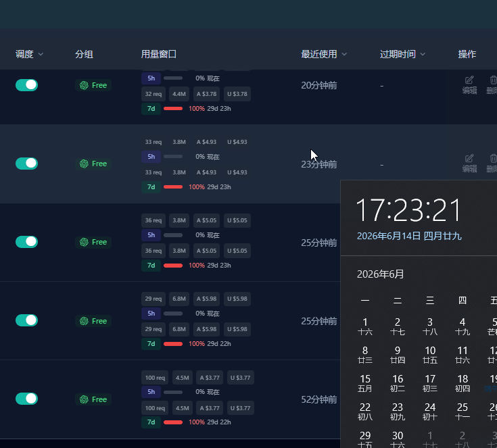This screenshot has width=497, height=448.
Task: Click the 32 req chip
Action: tap(153, 94)
